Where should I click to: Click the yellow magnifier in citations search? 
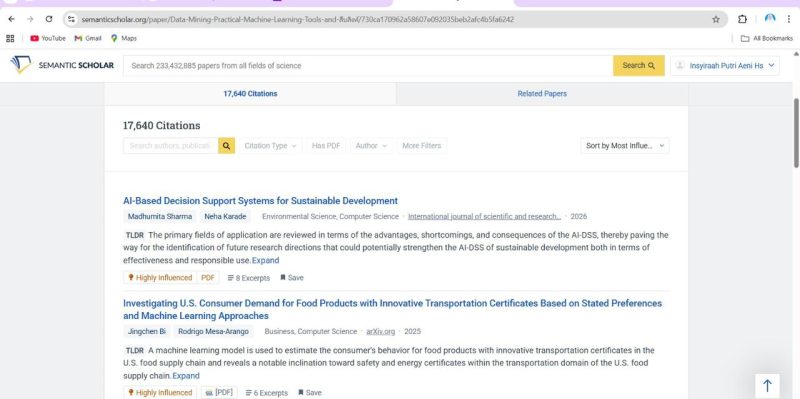227,146
